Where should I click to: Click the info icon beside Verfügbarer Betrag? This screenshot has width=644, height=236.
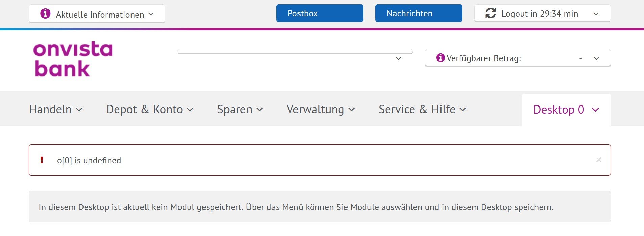[x=440, y=58]
